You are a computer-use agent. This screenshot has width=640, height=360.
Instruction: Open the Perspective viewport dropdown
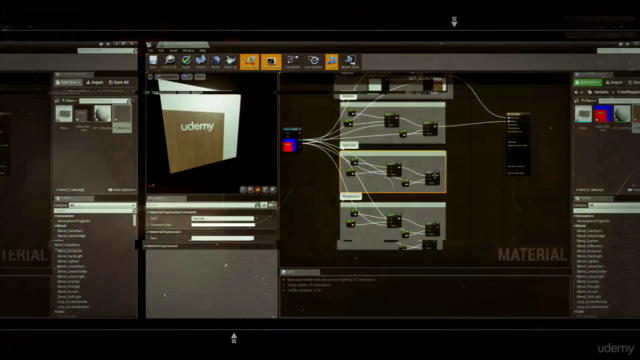tap(167, 77)
